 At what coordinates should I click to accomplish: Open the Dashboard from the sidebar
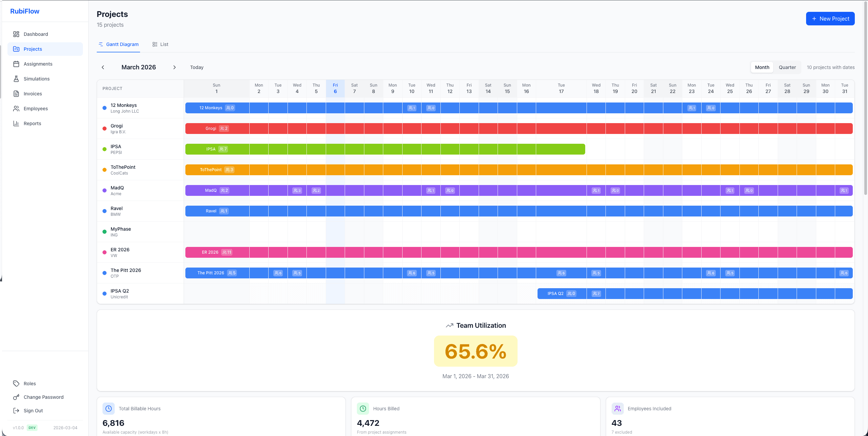coord(36,34)
